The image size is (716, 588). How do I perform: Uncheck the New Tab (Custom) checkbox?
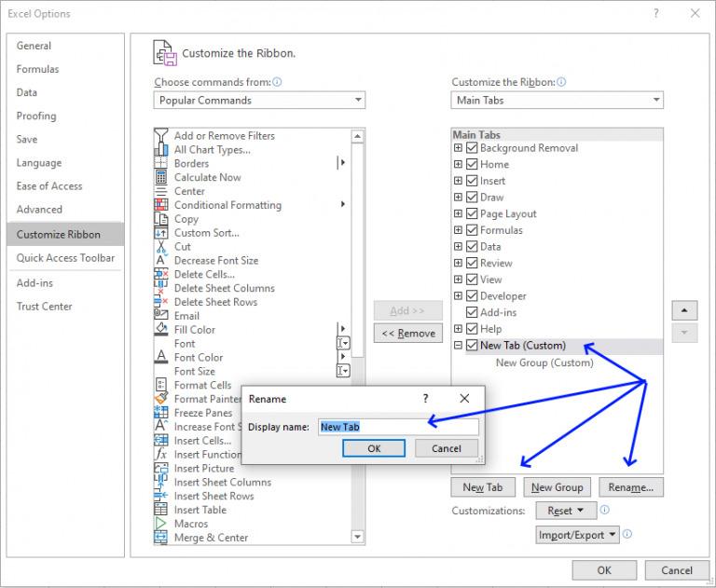coord(472,345)
